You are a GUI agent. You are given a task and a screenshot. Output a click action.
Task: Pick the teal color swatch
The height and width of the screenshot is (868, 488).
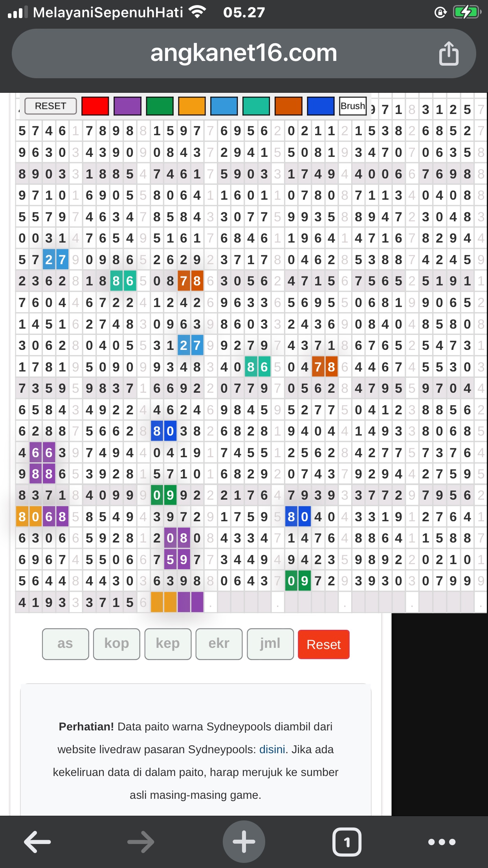coord(256,106)
